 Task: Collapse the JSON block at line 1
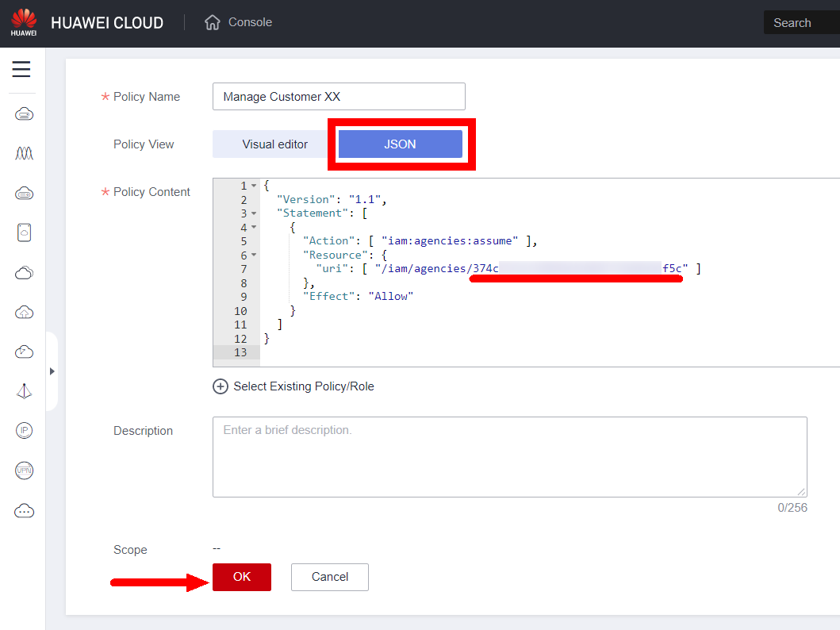pyautogui.click(x=254, y=186)
